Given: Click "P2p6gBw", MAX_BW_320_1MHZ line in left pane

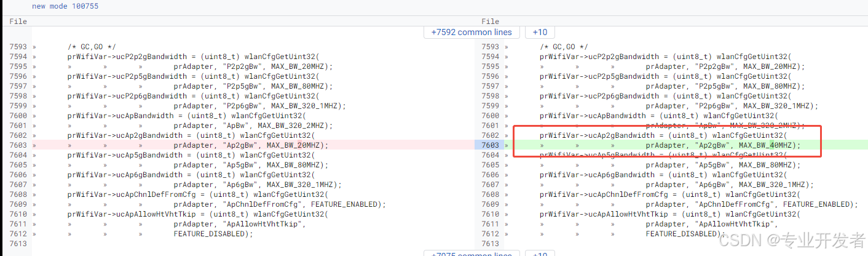Looking at the screenshot, I should [x=260, y=106].
